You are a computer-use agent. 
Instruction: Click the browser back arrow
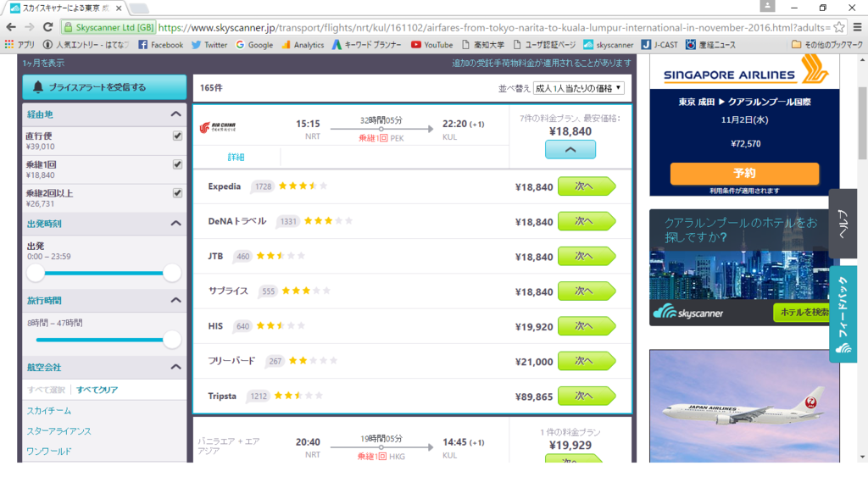coord(11,27)
